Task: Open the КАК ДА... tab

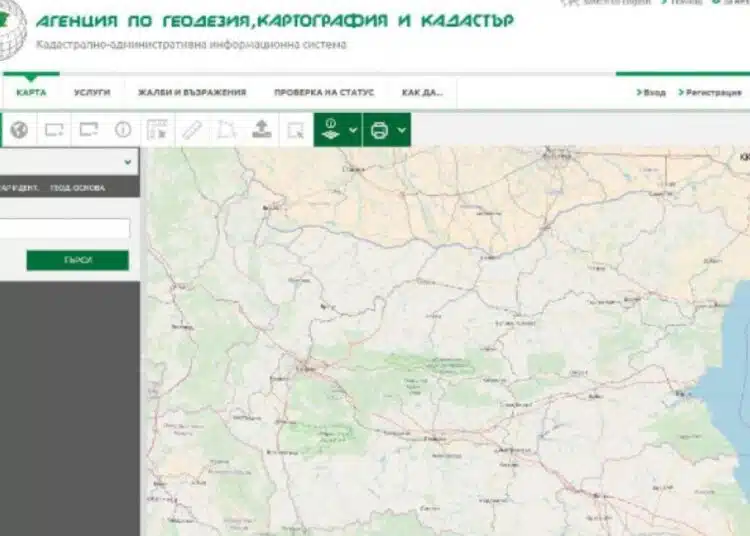Action: click(422, 92)
